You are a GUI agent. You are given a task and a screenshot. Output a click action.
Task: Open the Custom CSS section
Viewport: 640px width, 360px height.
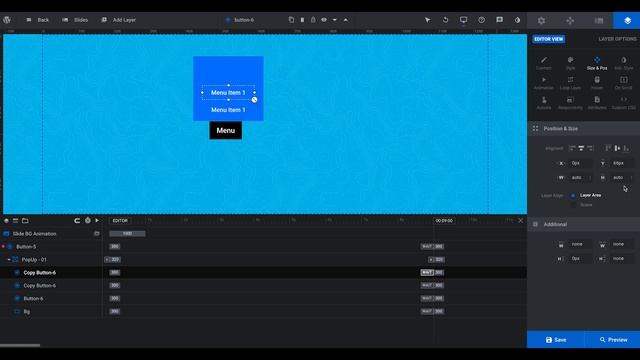coord(623,103)
